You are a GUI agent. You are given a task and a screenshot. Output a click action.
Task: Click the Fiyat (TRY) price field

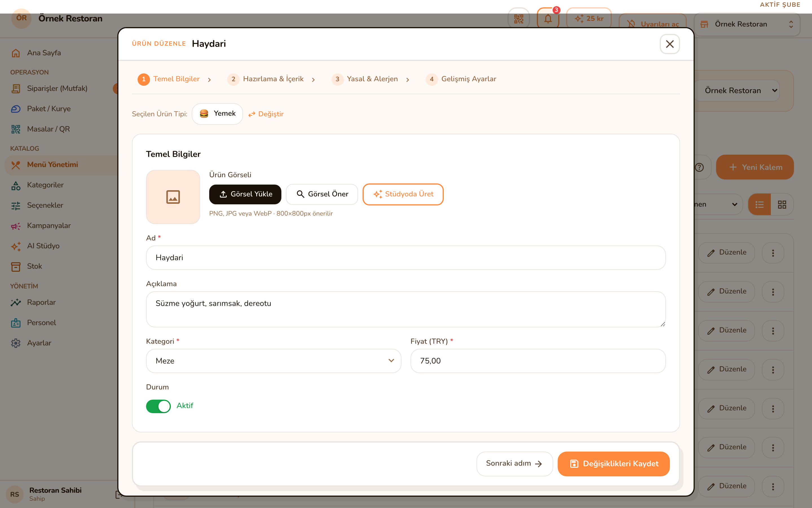click(538, 361)
